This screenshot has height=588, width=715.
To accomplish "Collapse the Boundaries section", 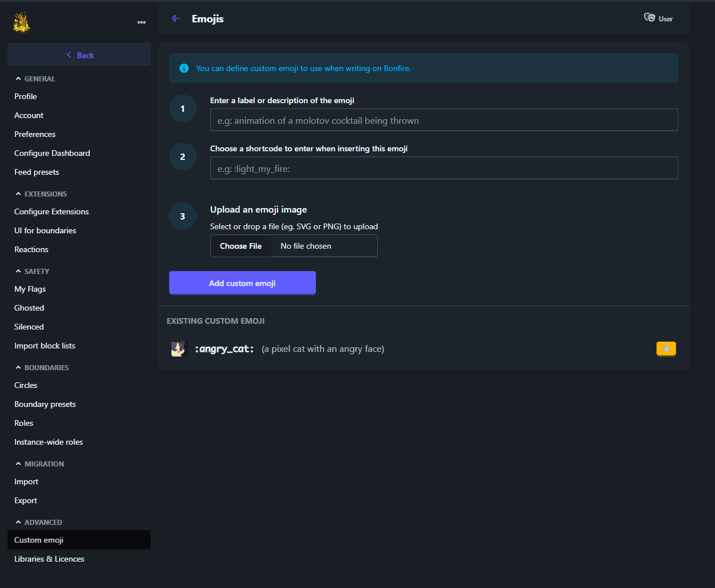I will click(18, 368).
